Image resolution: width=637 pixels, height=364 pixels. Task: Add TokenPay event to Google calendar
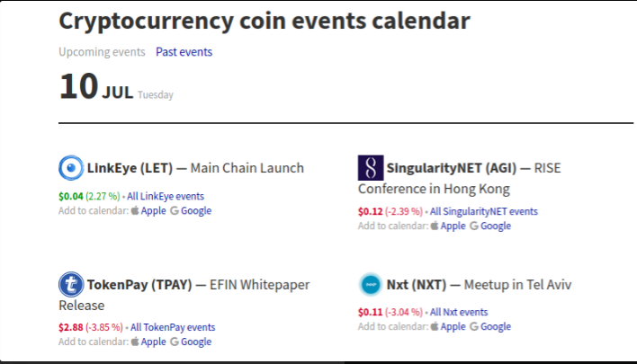click(196, 342)
